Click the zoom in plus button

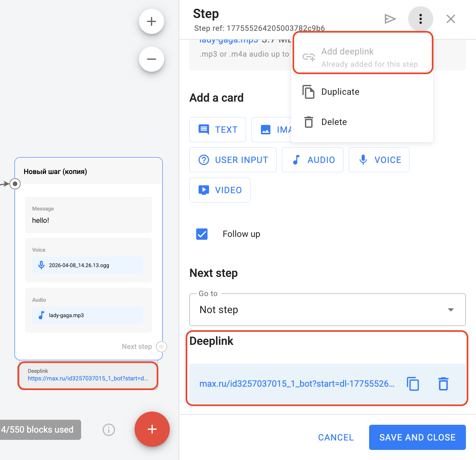point(152,21)
